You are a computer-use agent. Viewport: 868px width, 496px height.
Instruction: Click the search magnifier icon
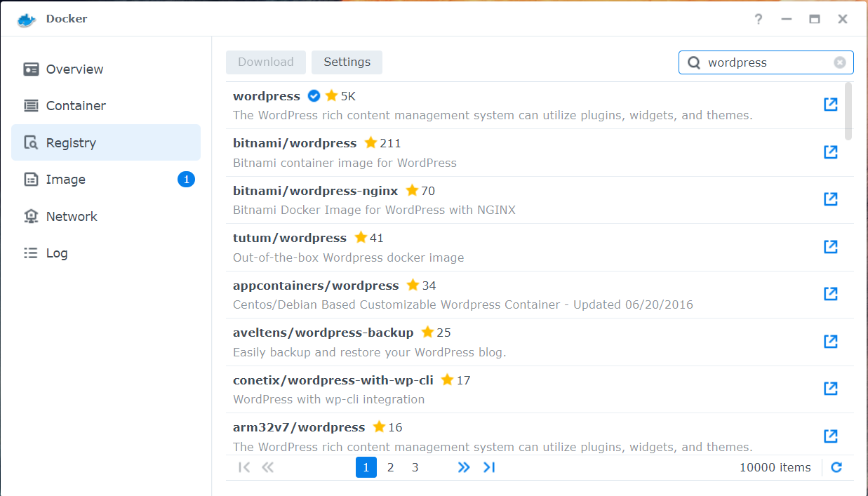(694, 62)
